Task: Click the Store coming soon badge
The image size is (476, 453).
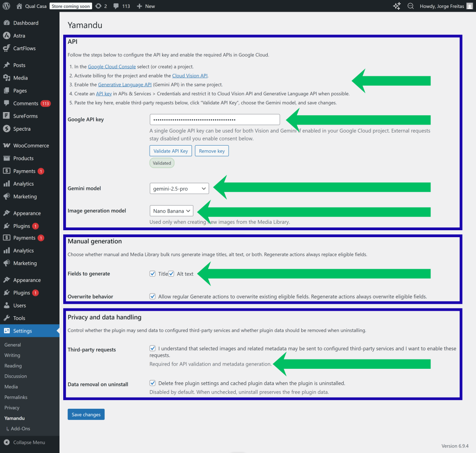Action: click(x=71, y=6)
